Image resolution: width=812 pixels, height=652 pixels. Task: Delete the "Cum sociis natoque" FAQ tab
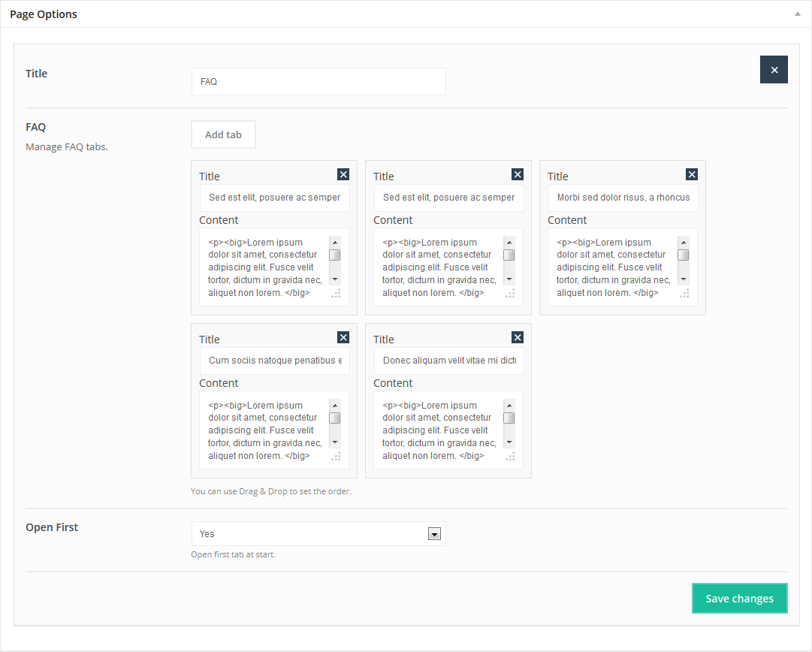[x=343, y=337]
